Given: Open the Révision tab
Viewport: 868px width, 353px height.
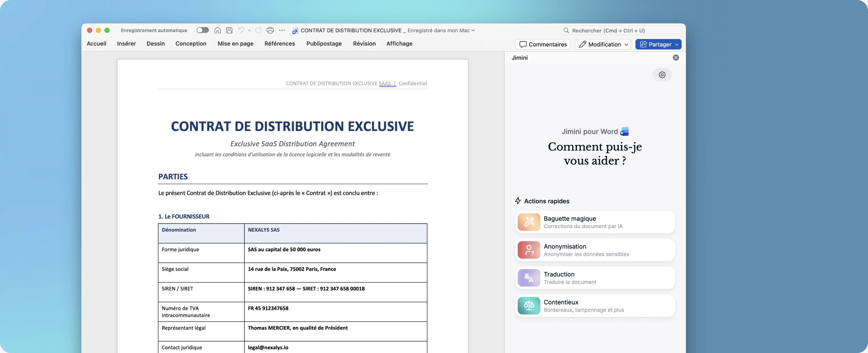Looking at the screenshot, I should [364, 43].
